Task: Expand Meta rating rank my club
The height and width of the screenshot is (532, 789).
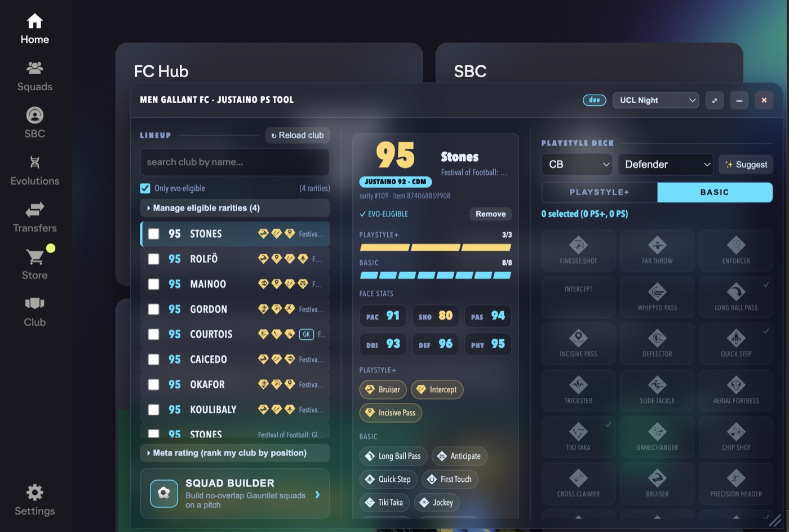Action: tap(234, 453)
